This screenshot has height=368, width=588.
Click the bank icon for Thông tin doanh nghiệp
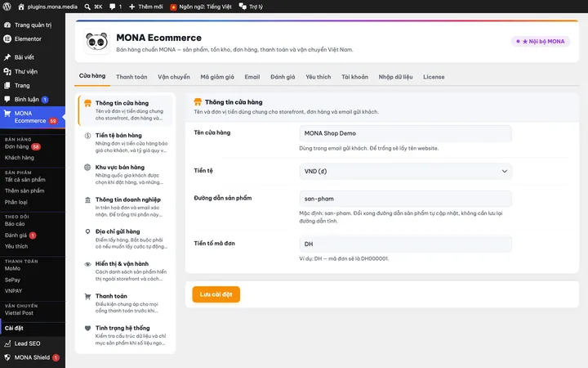tap(87, 200)
